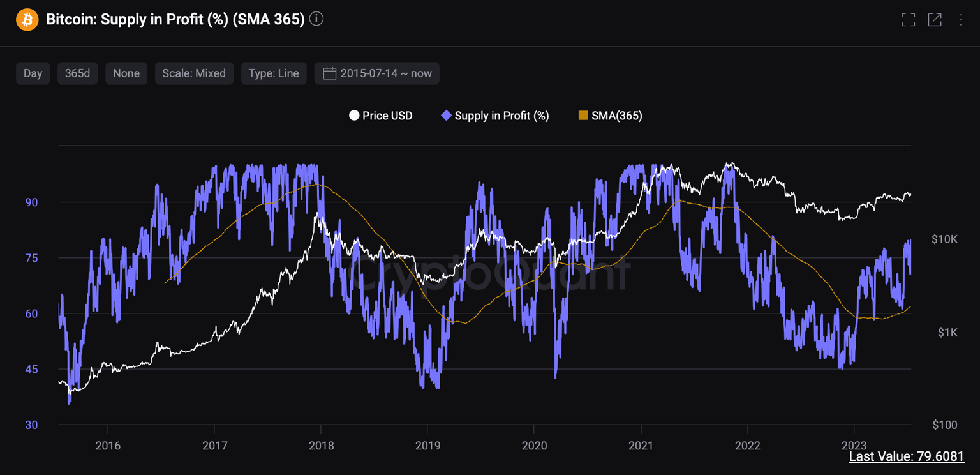The width and height of the screenshot is (980, 475).
Task: Click the 2019 label on the time axis
Action: point(428,446)
